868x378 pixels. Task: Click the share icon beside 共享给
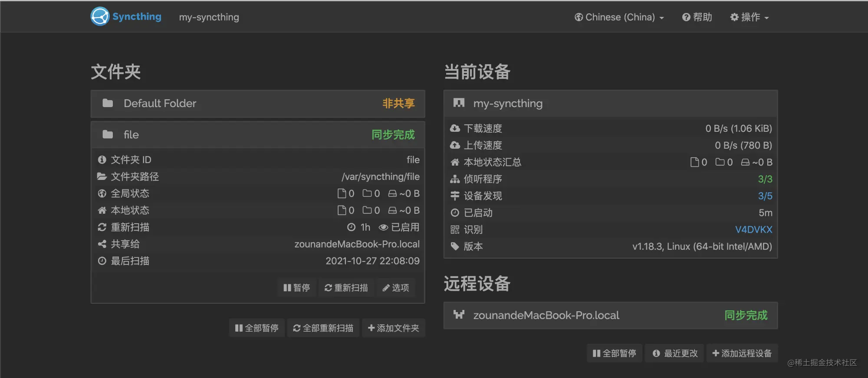[x=102, y=244]
